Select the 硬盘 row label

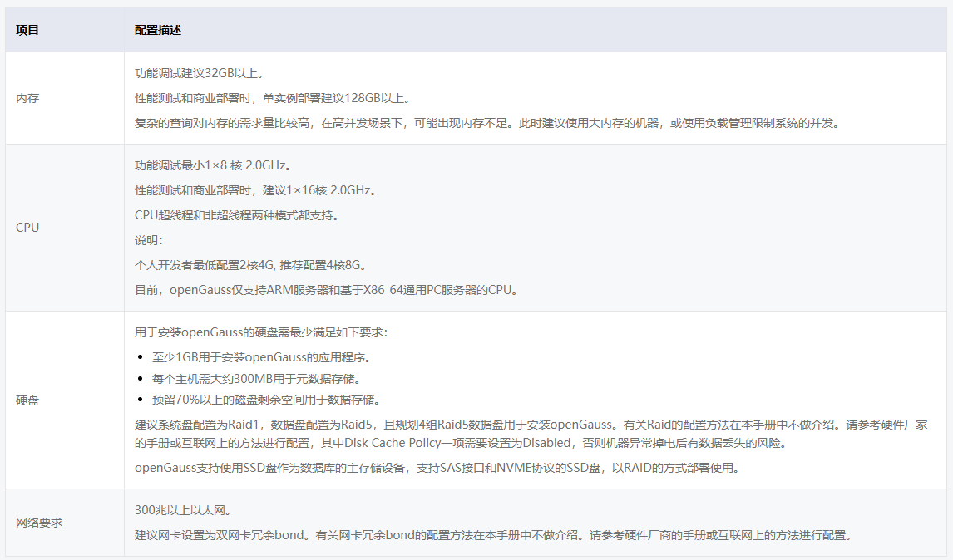27,400
